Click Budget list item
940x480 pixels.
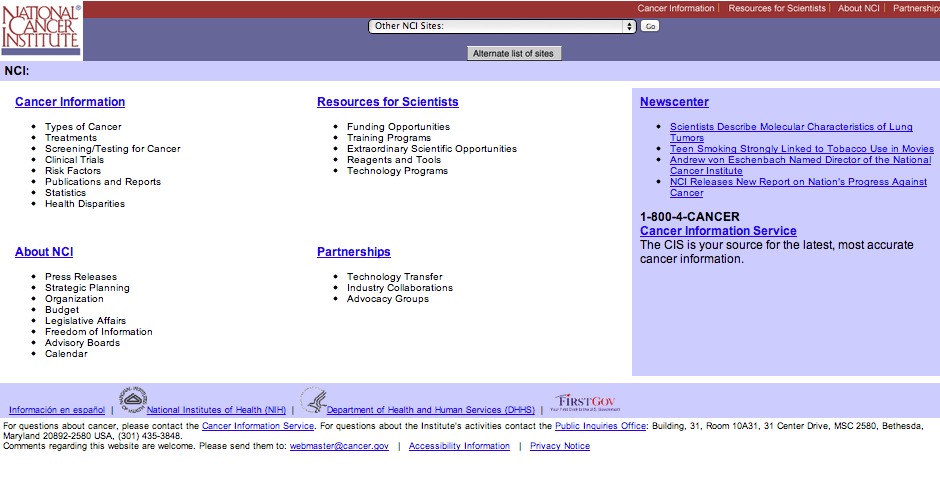pos(62,310)
